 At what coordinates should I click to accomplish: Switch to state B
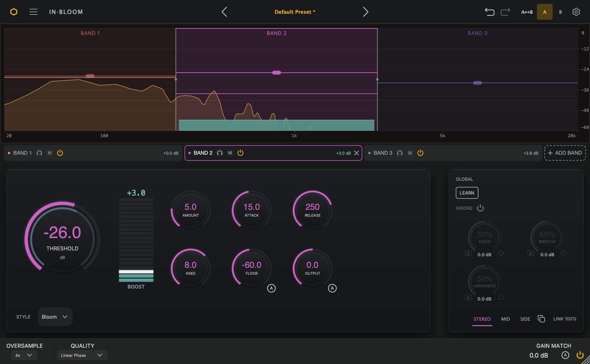[x=560, y=12]
